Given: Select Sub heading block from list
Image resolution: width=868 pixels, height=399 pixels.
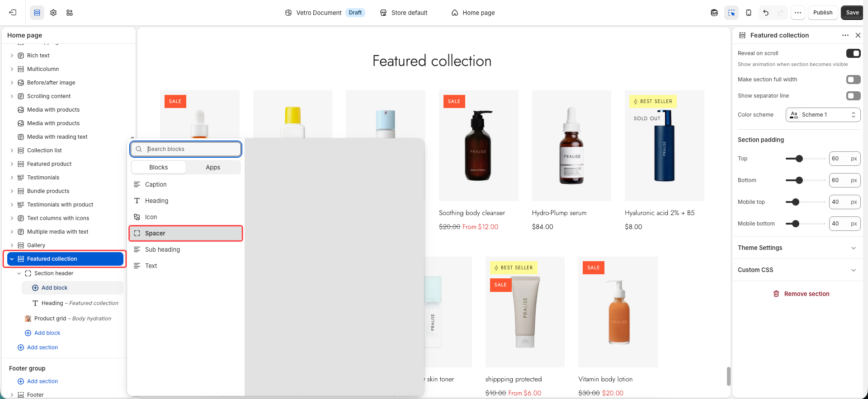Looking at the screenshot, I should [186, 249].
